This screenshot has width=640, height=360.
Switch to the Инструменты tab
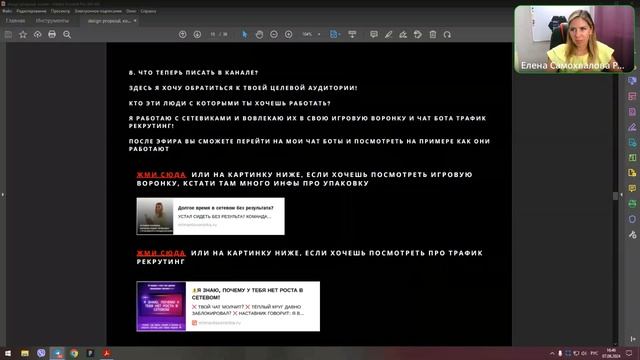[x=52, y=20]
